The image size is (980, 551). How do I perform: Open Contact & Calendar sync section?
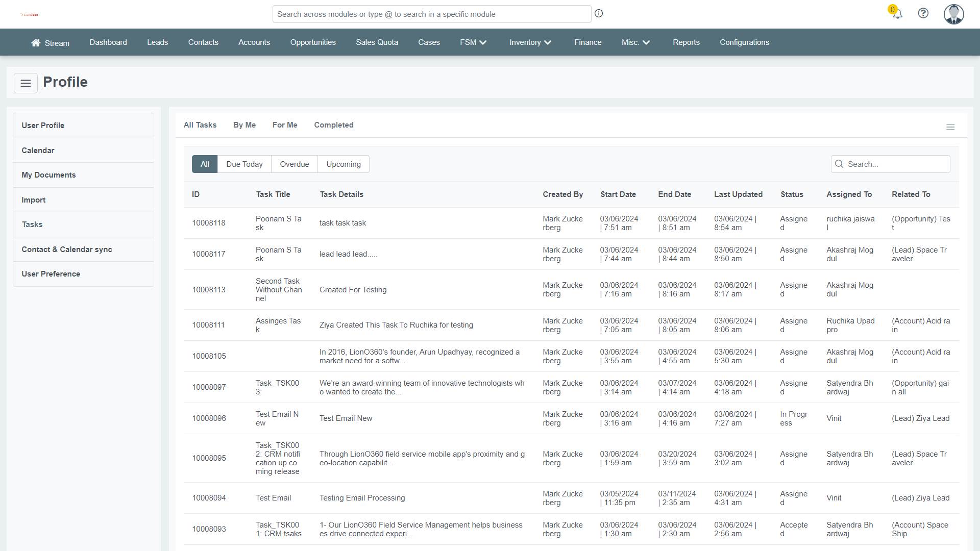tap(66, 249)
